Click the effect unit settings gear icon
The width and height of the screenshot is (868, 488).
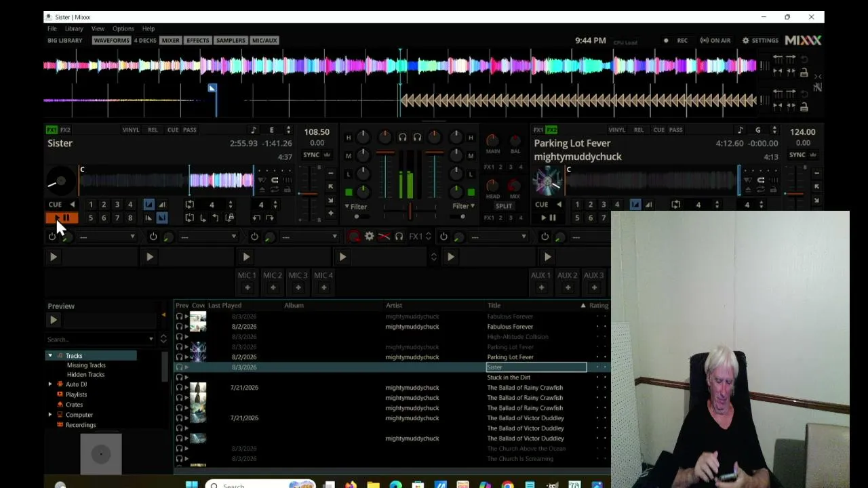(370, 237)
